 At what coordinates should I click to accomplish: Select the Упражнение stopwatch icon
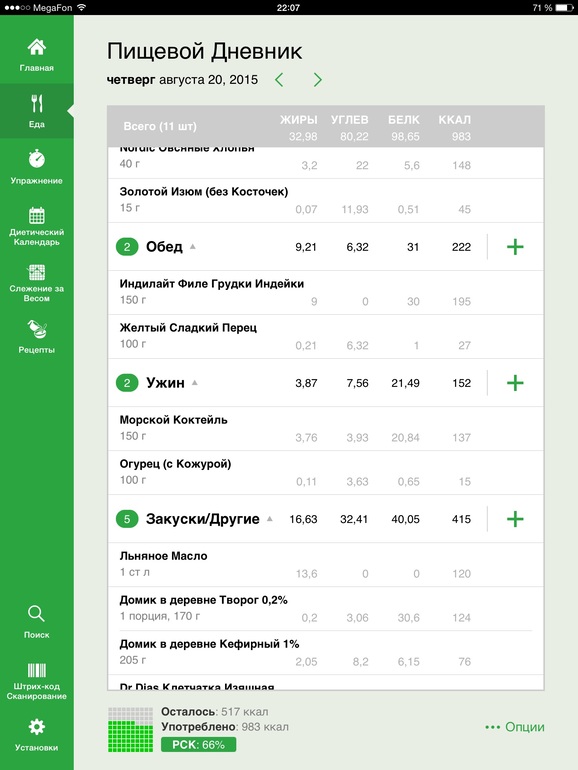point(36,159)
